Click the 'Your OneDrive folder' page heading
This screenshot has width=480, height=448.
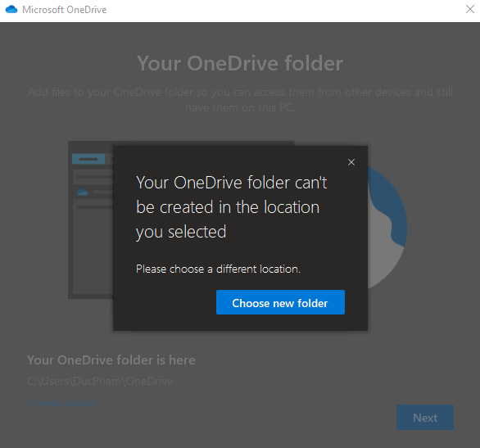coord(240,63)
